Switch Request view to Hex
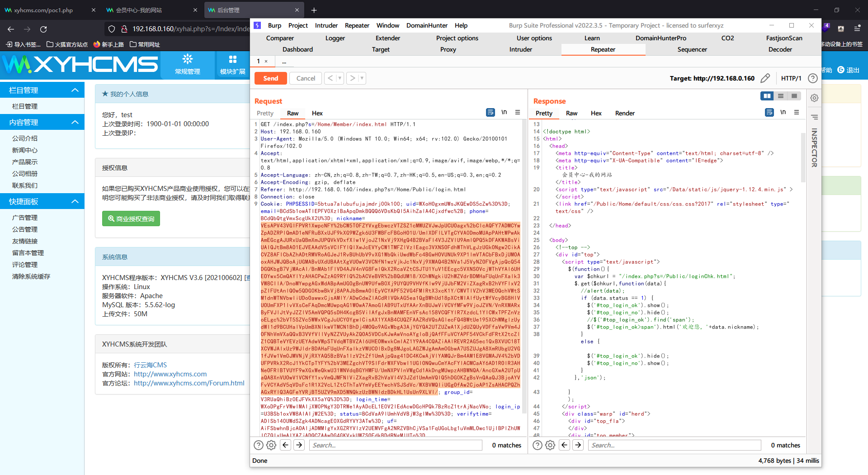This screenshot has width=868, height=475. pos(317,113)
